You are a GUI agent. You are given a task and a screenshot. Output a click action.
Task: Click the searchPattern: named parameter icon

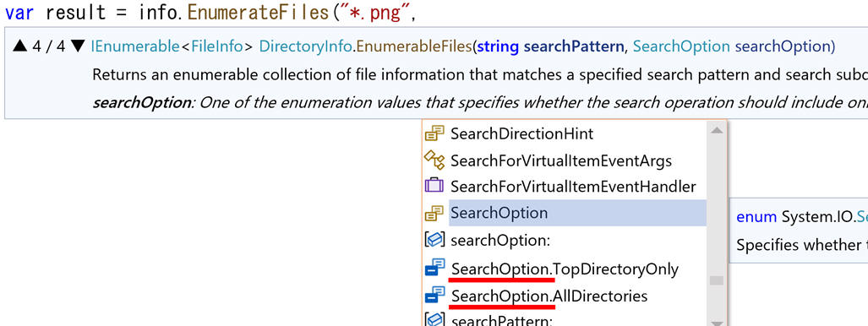click(x=434, y=318)
